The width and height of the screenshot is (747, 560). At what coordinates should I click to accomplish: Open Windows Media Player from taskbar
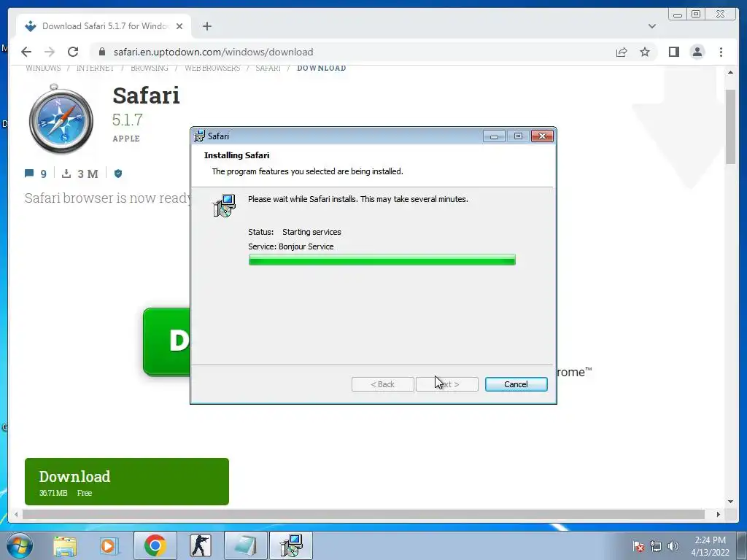109,545
